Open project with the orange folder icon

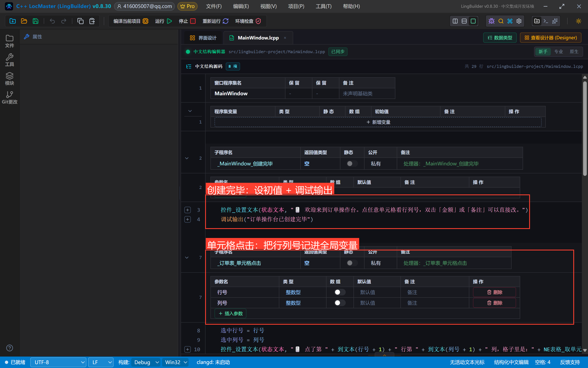24,21
